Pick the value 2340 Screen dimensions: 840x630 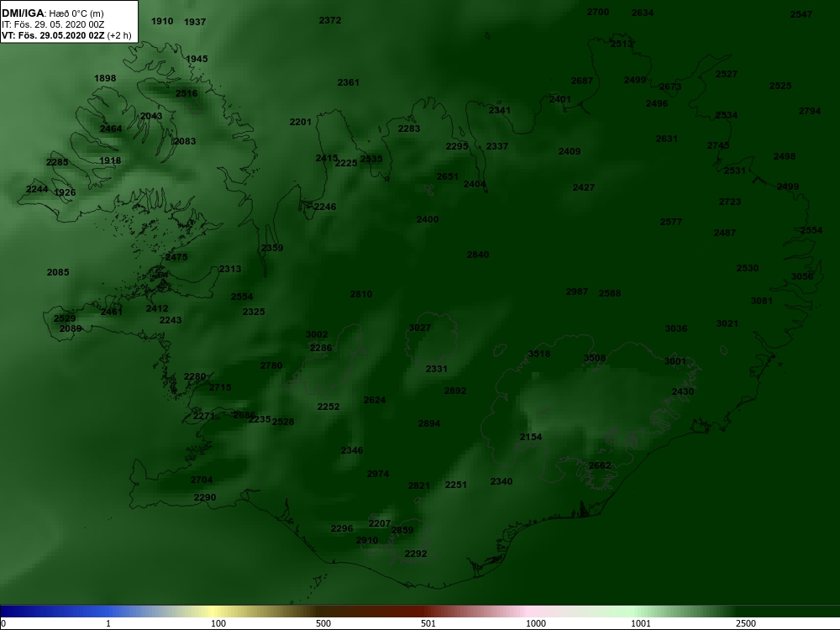point(501,481)
